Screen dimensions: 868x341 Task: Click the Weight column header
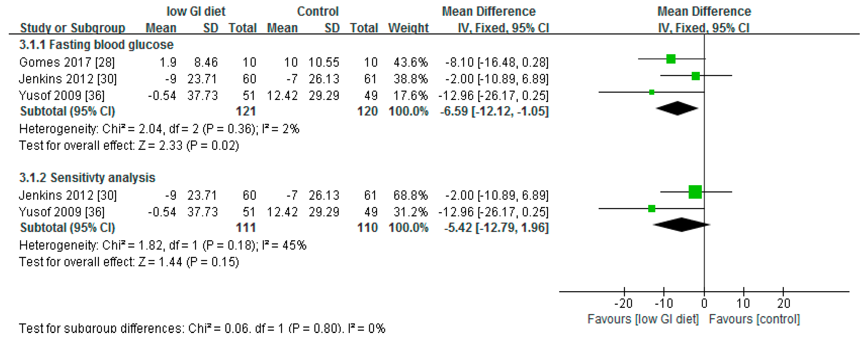click(408, 28)
